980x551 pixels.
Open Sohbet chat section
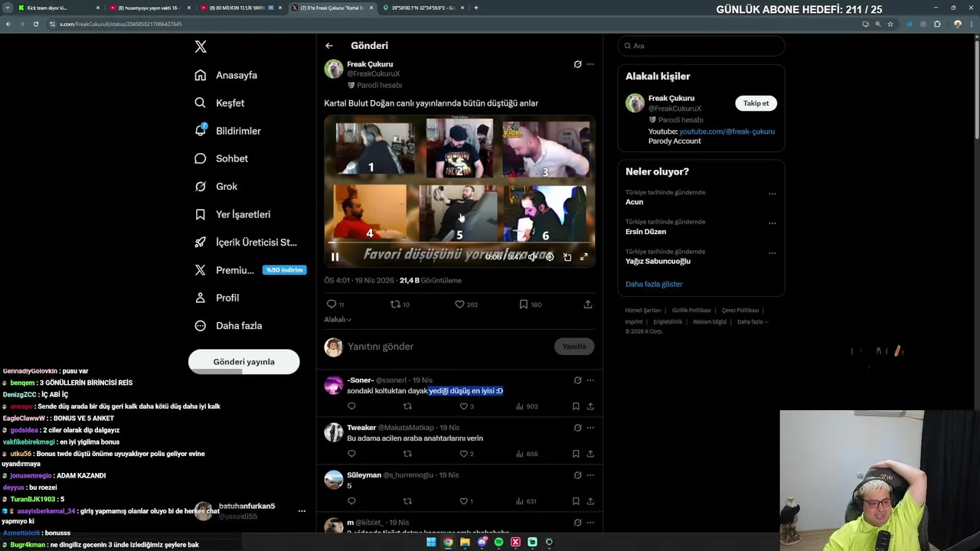(221, 158)
